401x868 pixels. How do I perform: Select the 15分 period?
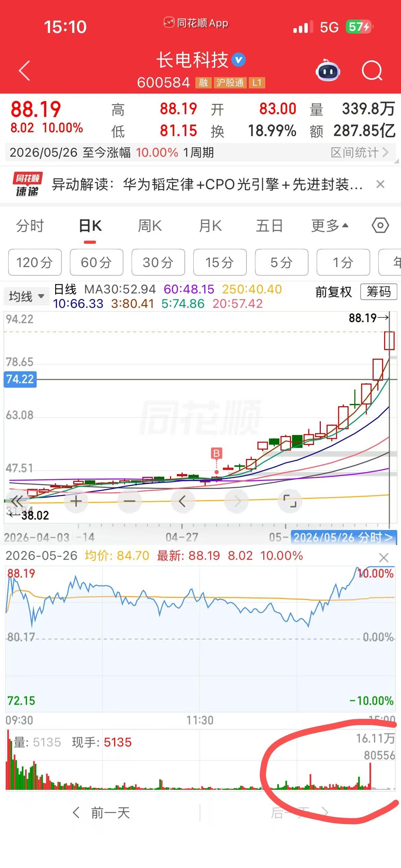tap(220, 262)
